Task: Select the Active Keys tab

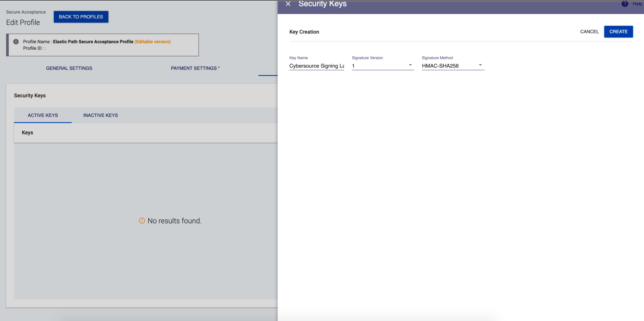Action: (43, 115)
